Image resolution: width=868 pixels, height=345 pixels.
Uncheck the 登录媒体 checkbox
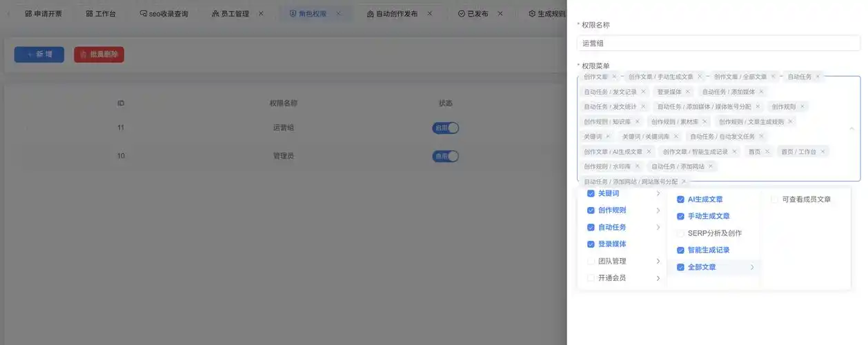[591, 244]
